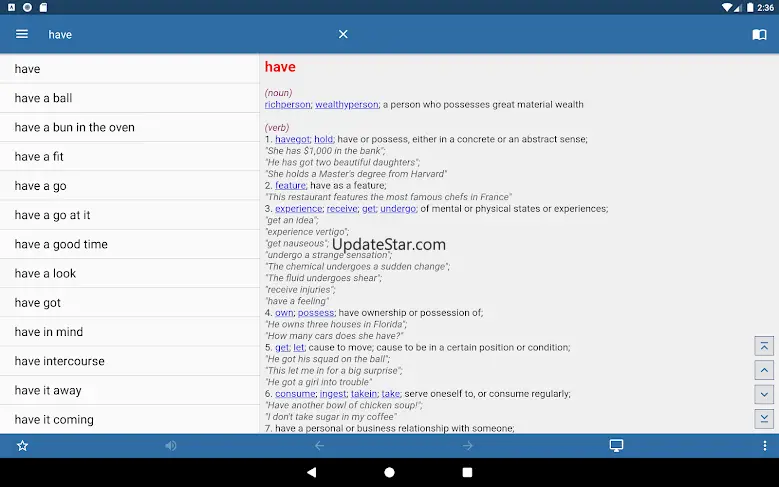Tap Android recent apps button

(x=467, y=472)
